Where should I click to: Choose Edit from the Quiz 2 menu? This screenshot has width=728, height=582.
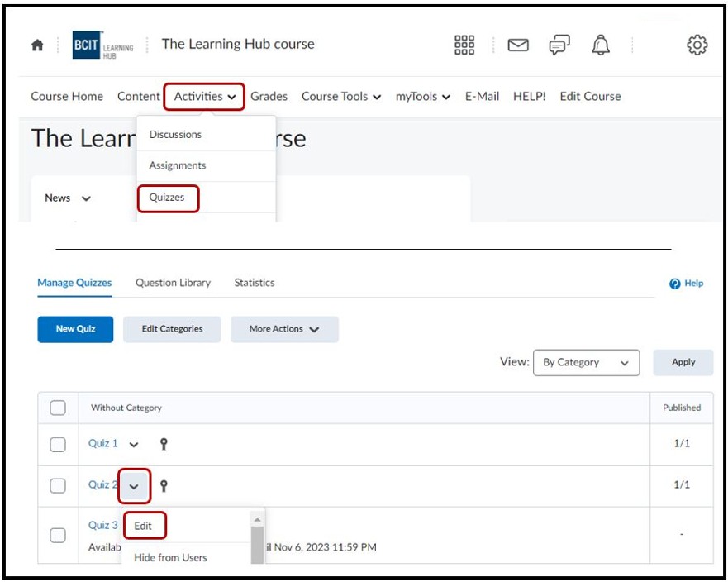pos(144,526)
